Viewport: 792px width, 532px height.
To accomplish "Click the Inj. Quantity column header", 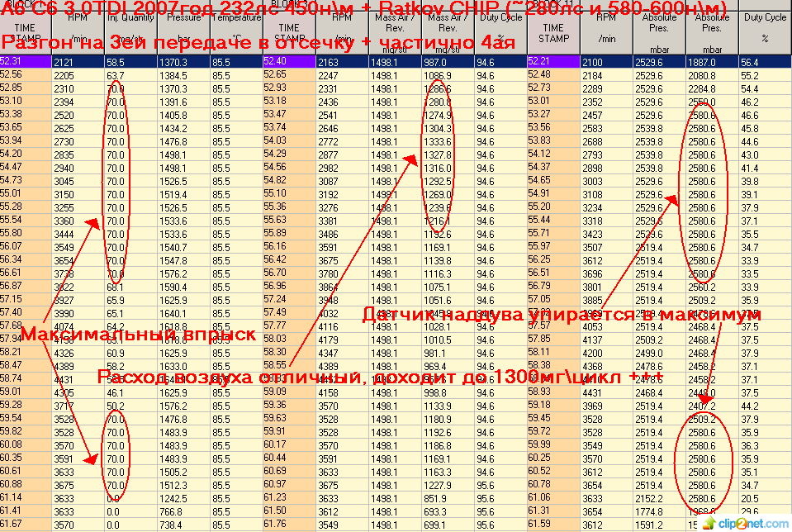I will pyautogui.click(x=130, y=33).
